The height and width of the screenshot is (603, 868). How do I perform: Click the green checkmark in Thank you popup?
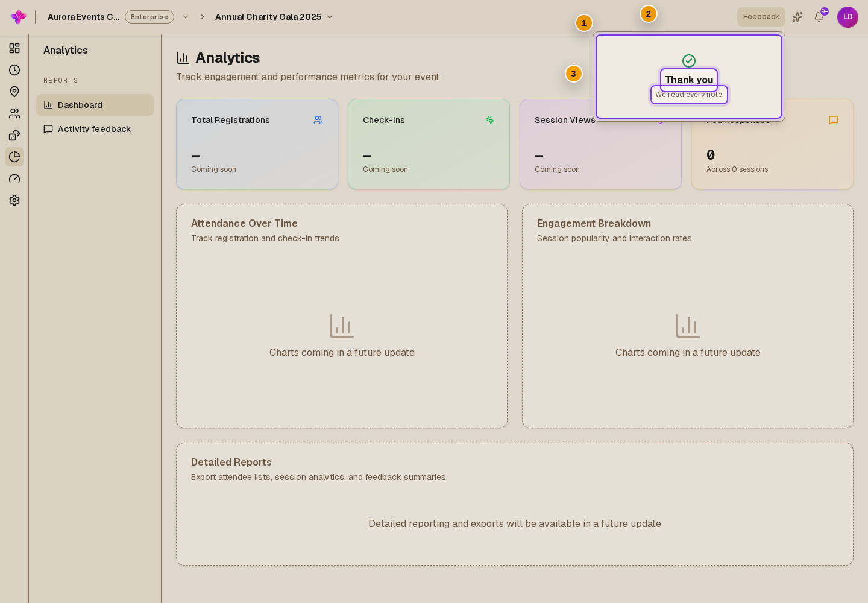689,61
